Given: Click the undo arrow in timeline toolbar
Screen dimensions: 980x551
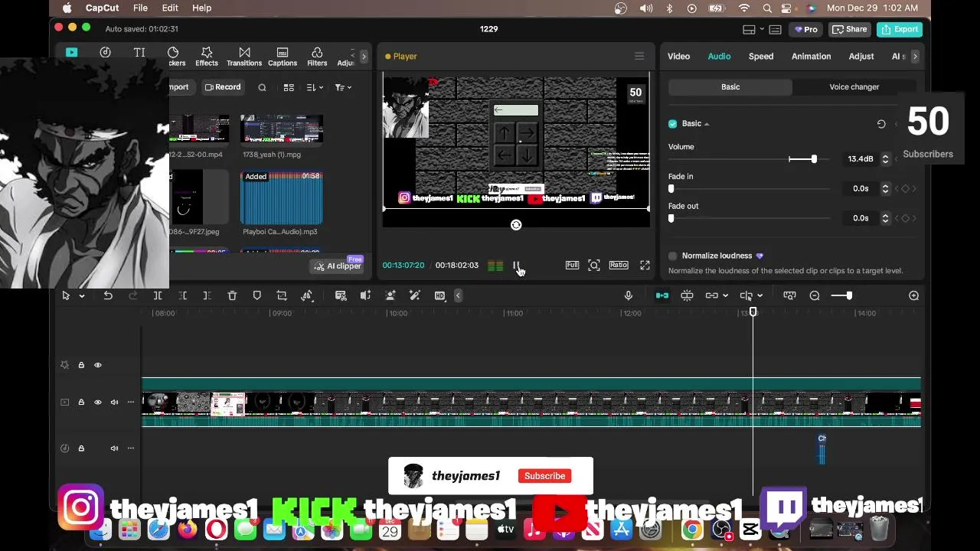Looking at the screenshot, I should click(108, 295).
